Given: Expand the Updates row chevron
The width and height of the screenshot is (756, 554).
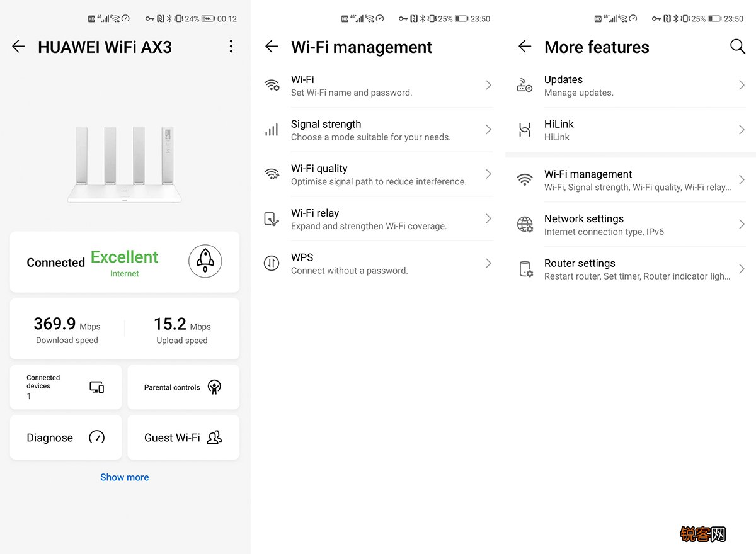Looking at the screenshot, I should click(x=742, y=85).
